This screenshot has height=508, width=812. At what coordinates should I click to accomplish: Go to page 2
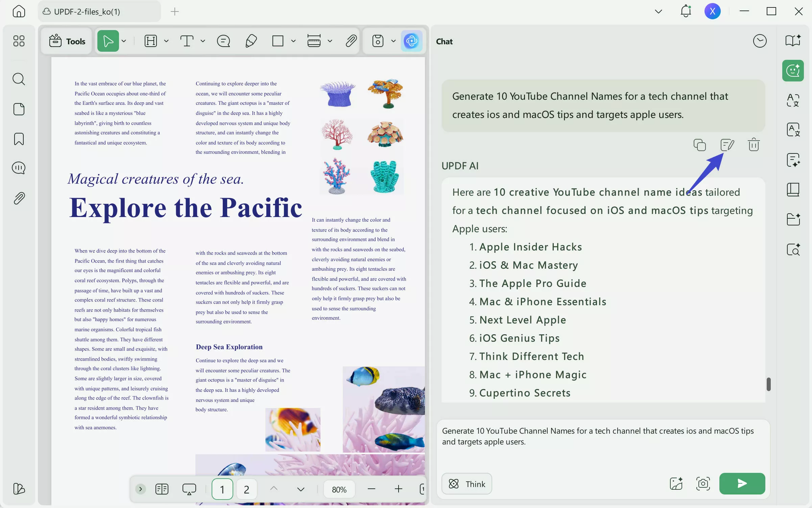tap(246, 489)
